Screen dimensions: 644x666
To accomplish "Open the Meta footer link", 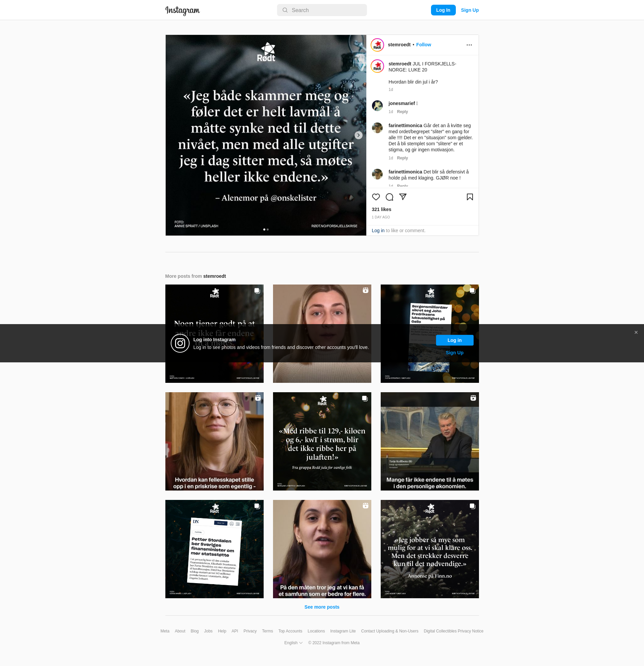I will (x=165, y=631).
